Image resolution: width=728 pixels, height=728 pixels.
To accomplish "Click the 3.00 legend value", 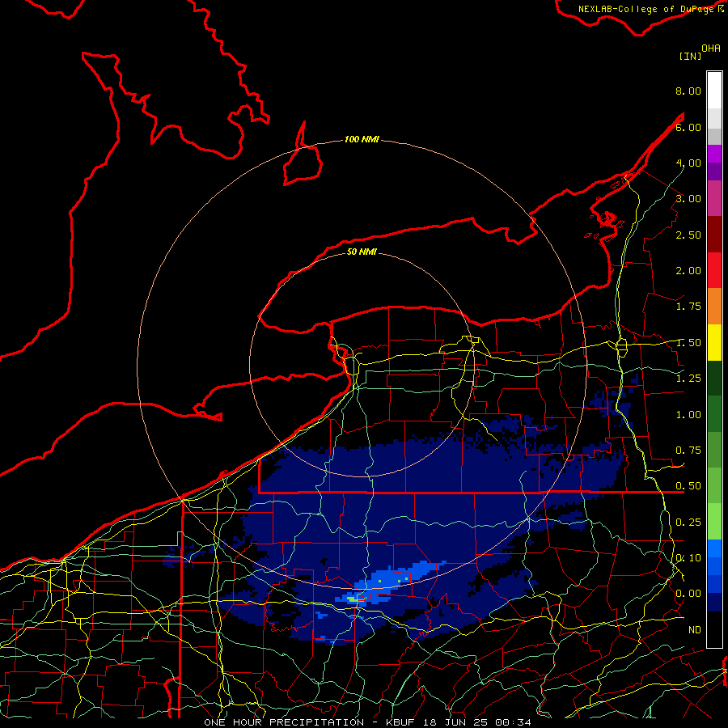I will click(688, 199).
